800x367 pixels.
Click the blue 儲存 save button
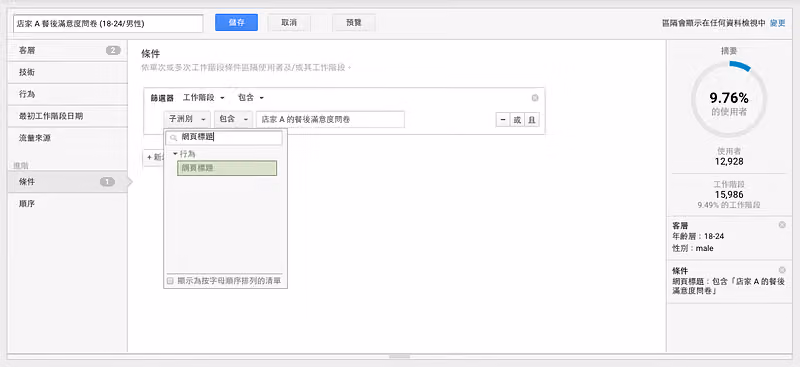(x=236, y=22)
